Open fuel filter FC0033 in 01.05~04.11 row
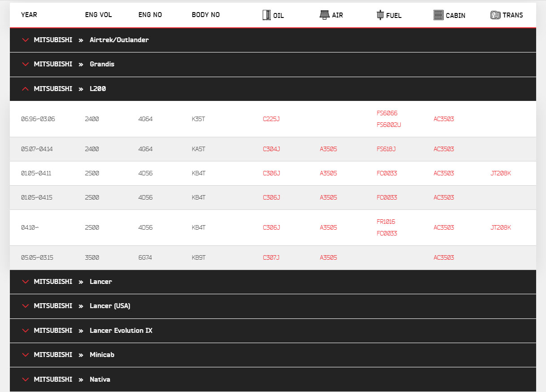The height and width of the screenshot is (392, 546). point(387,173)
